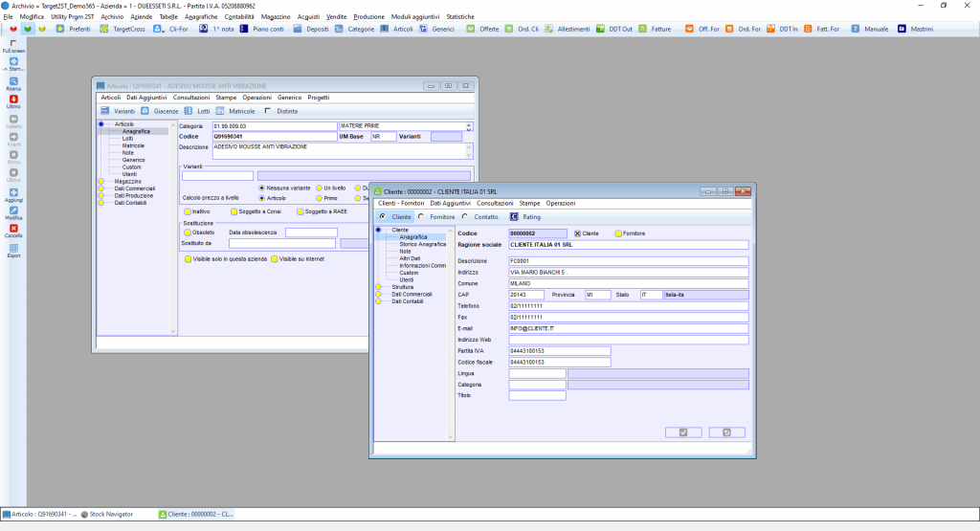Viewport: 980px width, 531px height.
Task: Open DDT Out in toolbar
Action: click(614, 29)
